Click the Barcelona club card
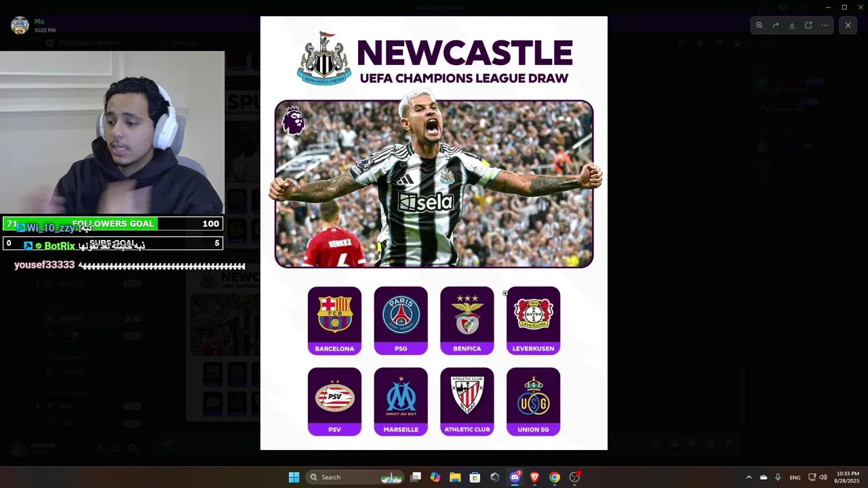The image size is (868, 488). [x=334, y=321]
